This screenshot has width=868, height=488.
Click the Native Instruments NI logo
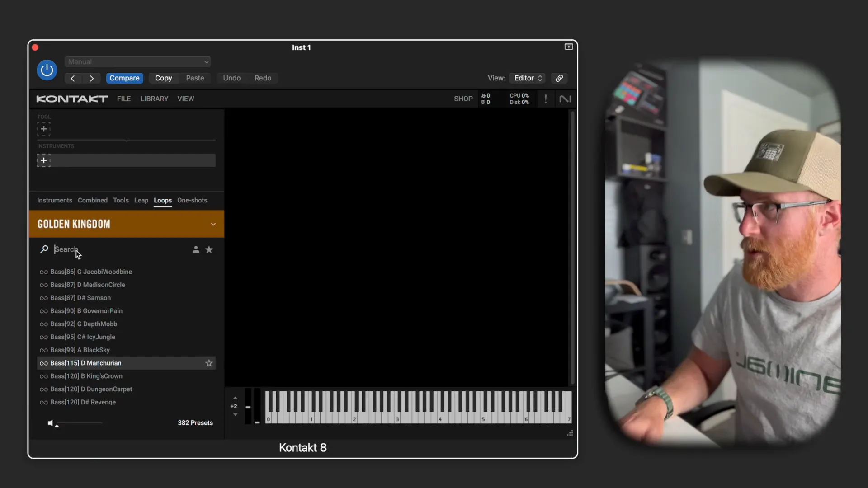[x=565, y=99]
